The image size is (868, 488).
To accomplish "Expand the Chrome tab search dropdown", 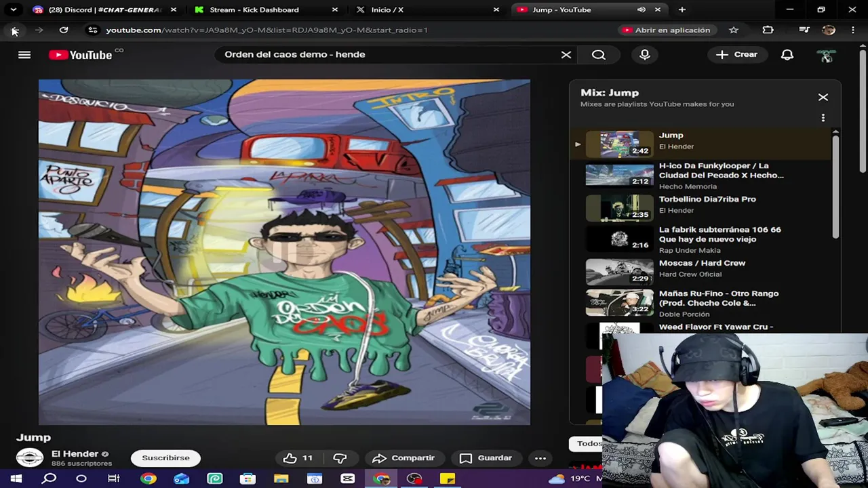I will [13, 10].
